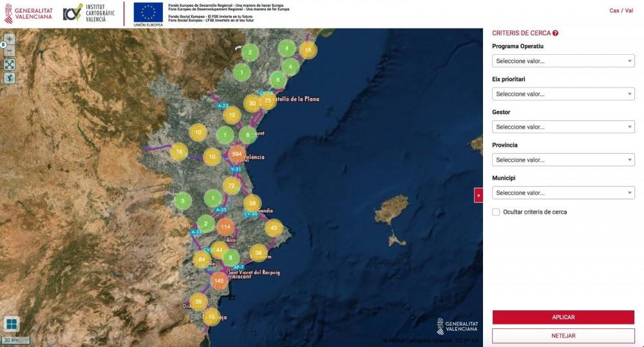Enable Ocultar criteris de cerca checkbox
Viewport: 644px width, 347px height.
pyautogui.click(x=496, y=212)
